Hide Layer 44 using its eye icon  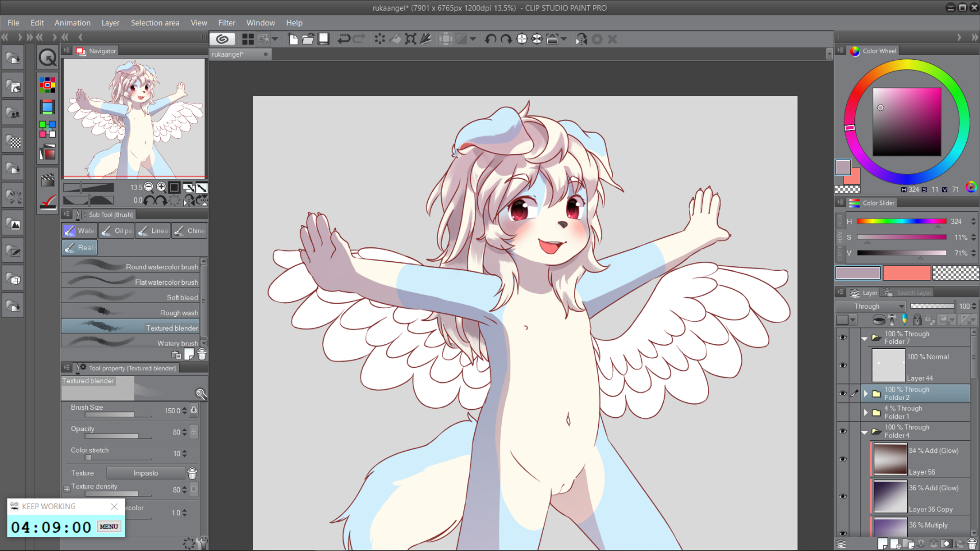tap(843, 365)
